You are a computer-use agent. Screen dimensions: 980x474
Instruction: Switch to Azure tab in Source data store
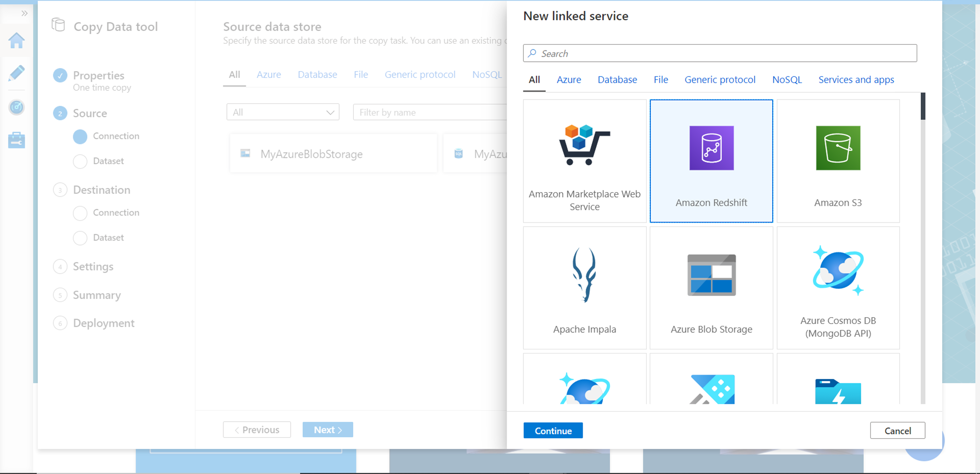[x=269, y=75]
